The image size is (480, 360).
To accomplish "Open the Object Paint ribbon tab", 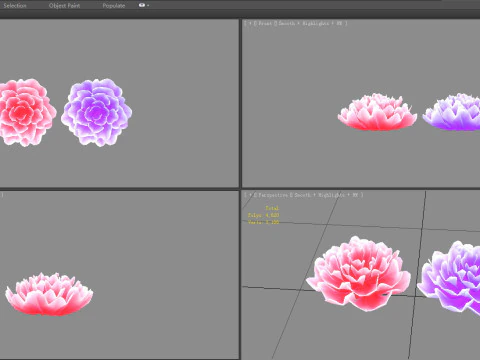I will (x=64, y=5).
